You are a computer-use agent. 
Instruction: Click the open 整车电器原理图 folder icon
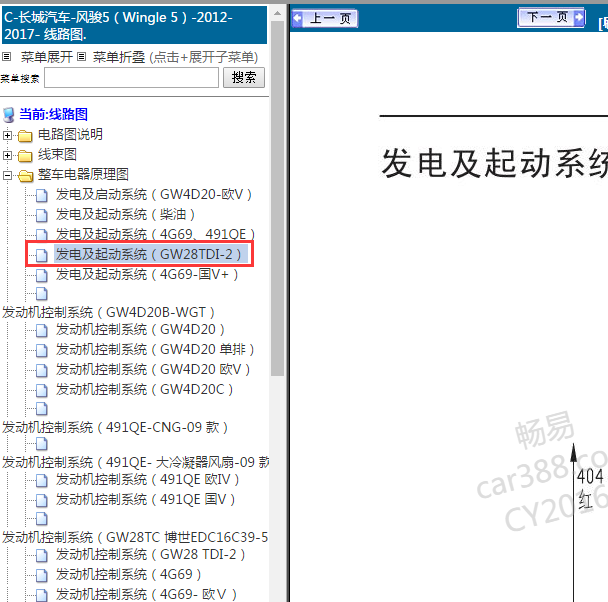pos(26,176)
